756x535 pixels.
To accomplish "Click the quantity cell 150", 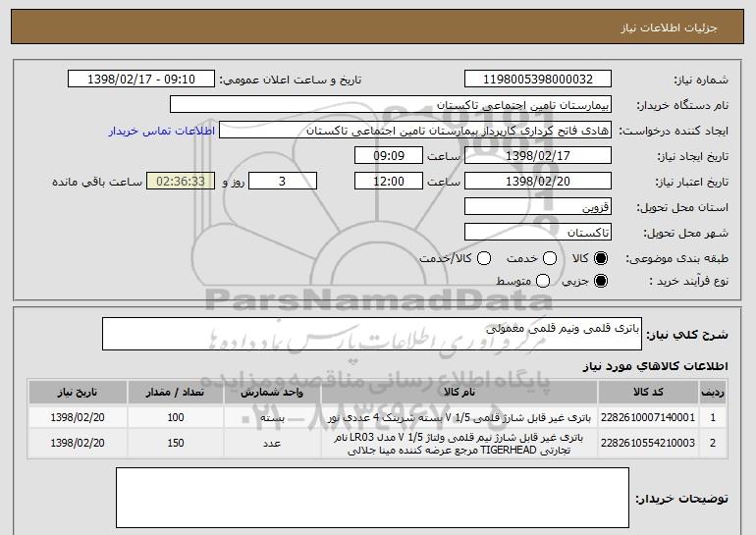I will point(176,443).
